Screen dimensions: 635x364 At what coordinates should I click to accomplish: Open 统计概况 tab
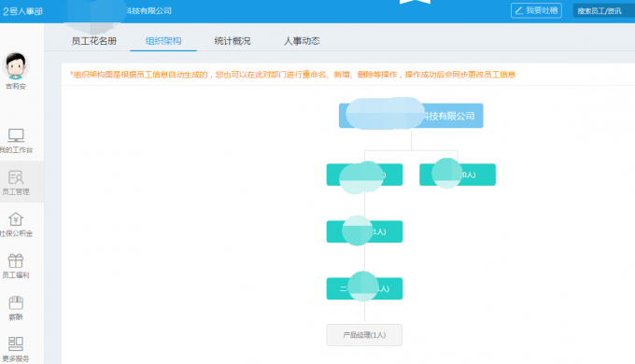[x=233, y=41]
